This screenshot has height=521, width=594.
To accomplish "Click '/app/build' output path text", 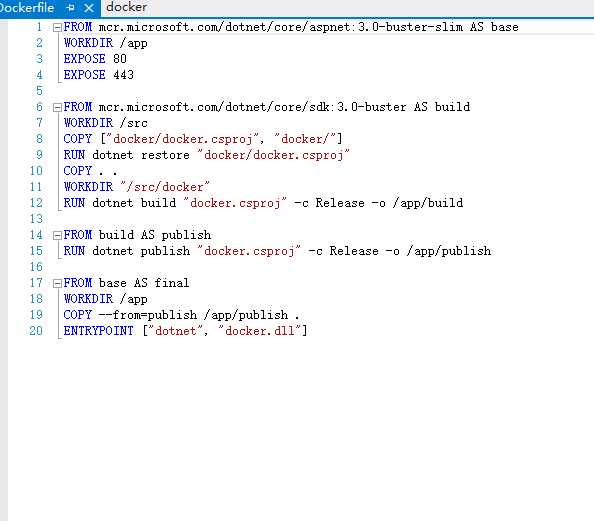I will click(428, 203).
